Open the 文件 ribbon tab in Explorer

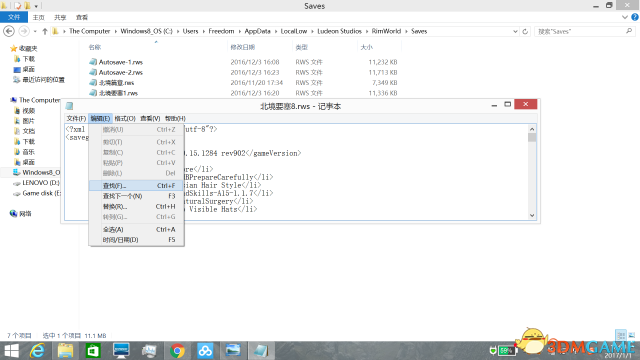point(14,17)
